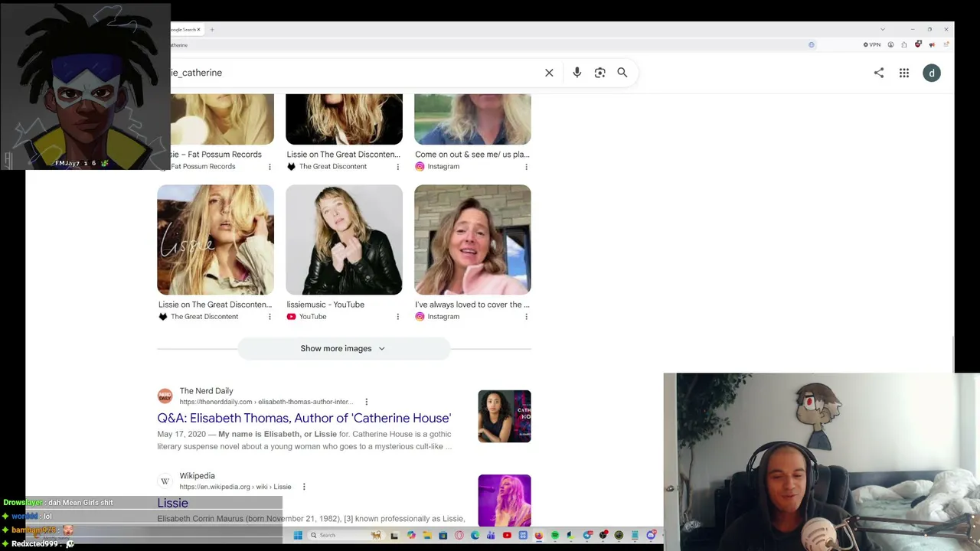The height and width of the screenshot is (551, 980).
Task: Open more options for Wikipedia result
Action: 304,487
